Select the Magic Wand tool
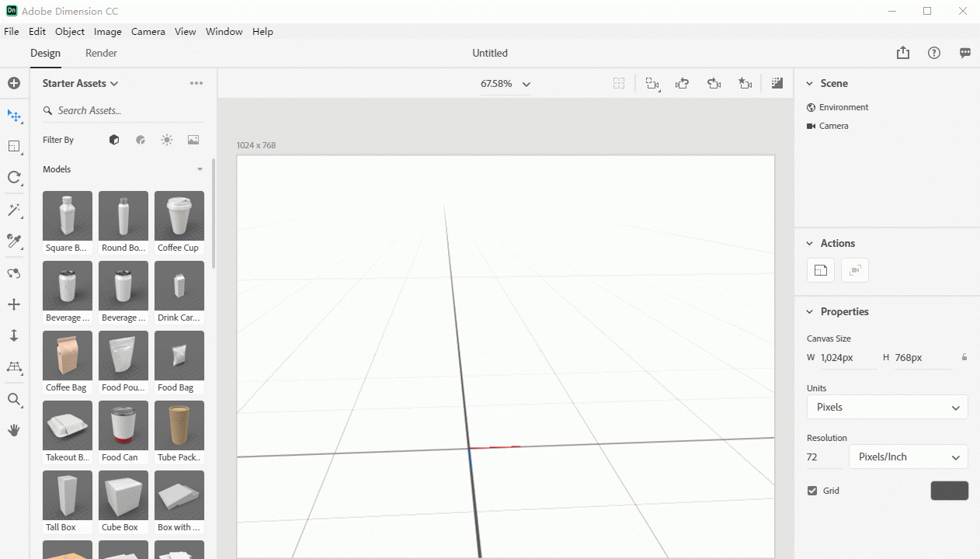 coord(14,210)
